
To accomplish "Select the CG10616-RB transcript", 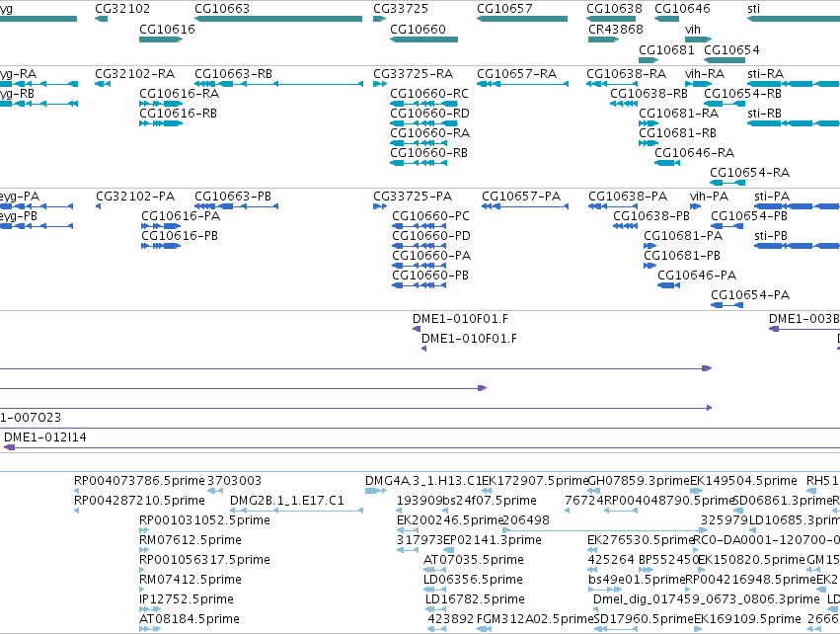I will [161, 123].
